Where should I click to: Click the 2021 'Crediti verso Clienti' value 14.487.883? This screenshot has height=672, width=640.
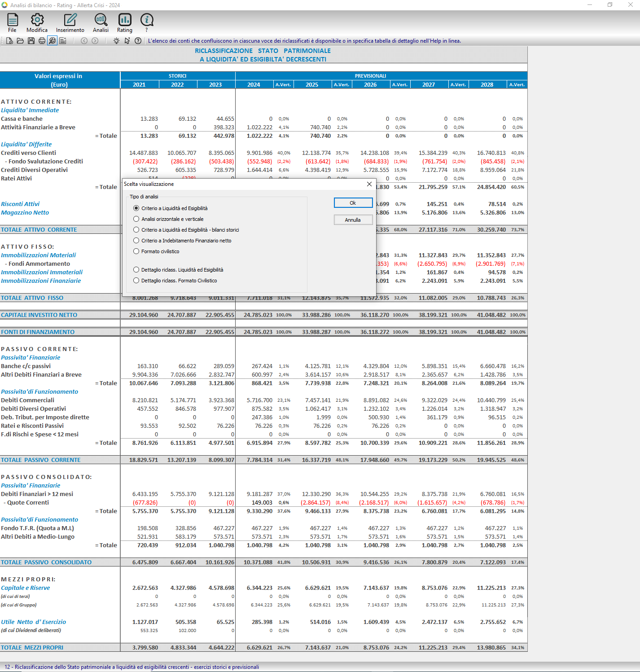coord(144,153)
